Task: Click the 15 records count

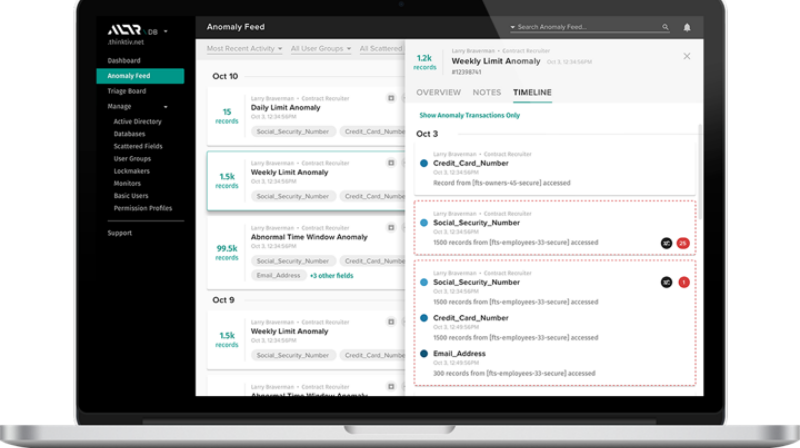Action: pyautogui.click(x=227, y=116)
